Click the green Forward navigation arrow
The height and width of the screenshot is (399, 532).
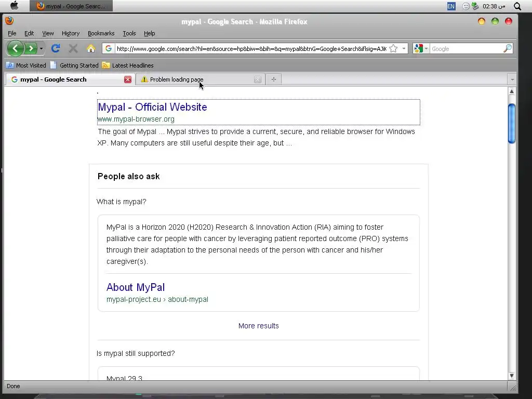(x=31, y=48)
